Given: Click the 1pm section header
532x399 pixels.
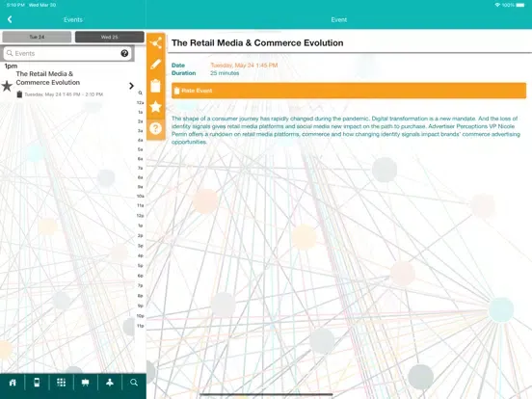Looking at the screenshot, I should point(11,66).
